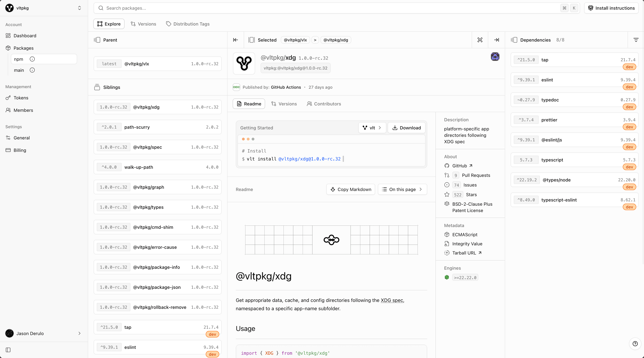Switch to the Explore tab
The width and height of the screenshot is (644, 358).
coord(109,24)
